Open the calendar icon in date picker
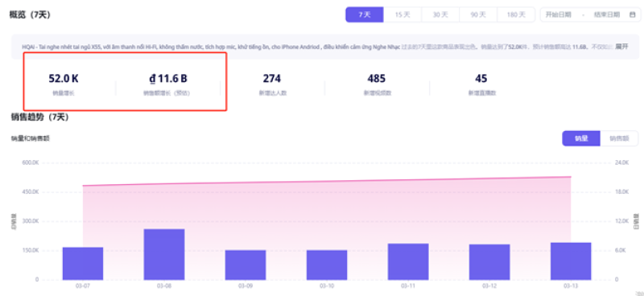The height and width of the screenshot is (296, 644). click(633, 14)
